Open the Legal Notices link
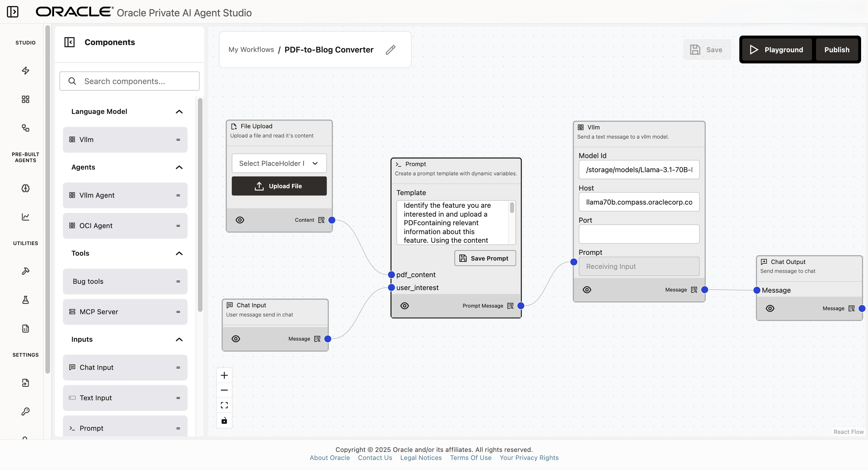 click(x=421, y=458)
